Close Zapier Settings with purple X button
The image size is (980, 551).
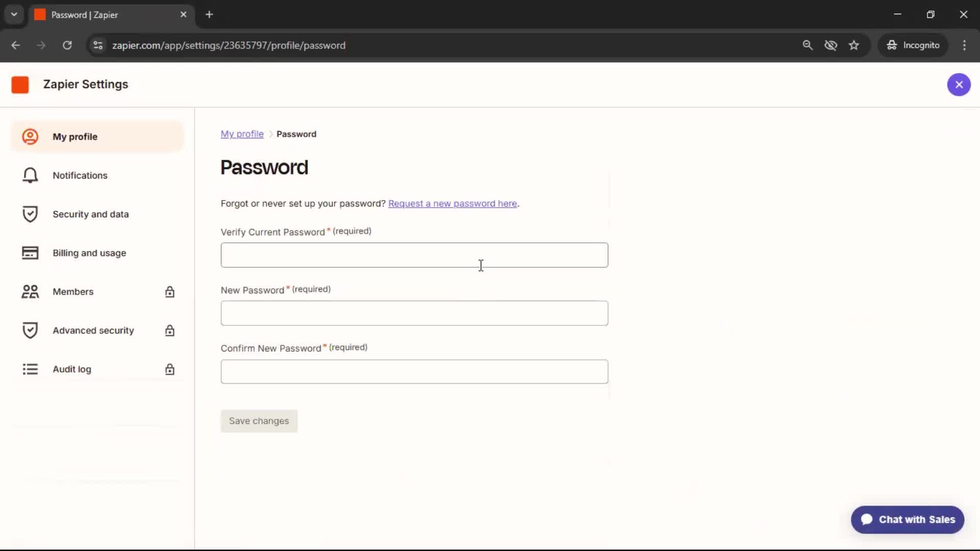959,85
